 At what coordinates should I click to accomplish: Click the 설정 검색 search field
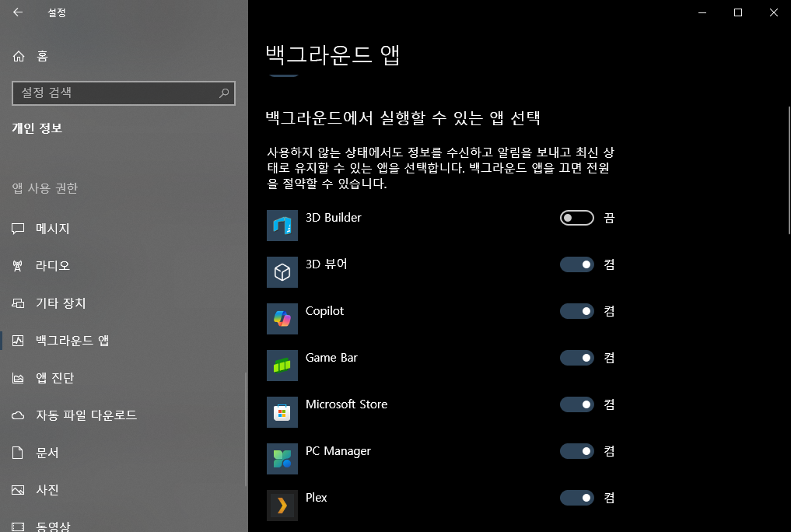(123, 93)
